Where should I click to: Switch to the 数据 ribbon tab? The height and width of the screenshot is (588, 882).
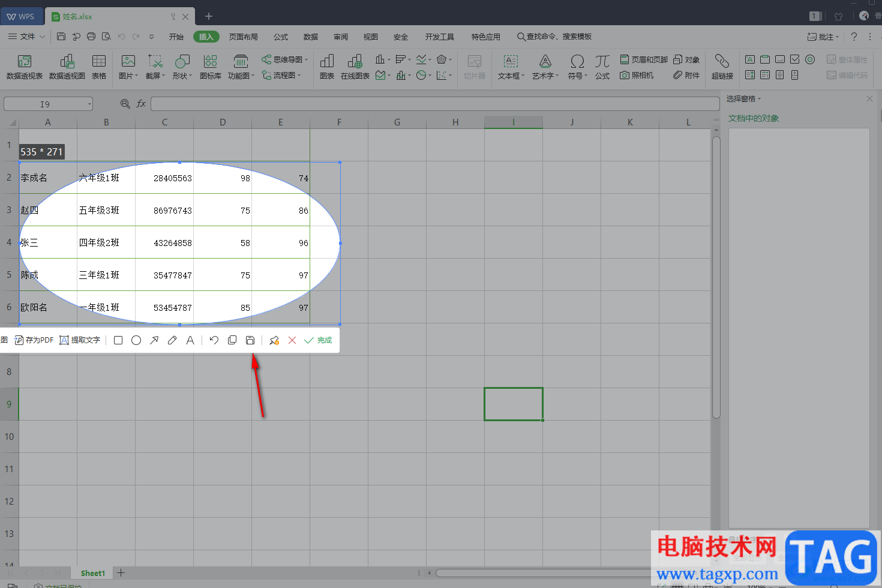point(311,37)
